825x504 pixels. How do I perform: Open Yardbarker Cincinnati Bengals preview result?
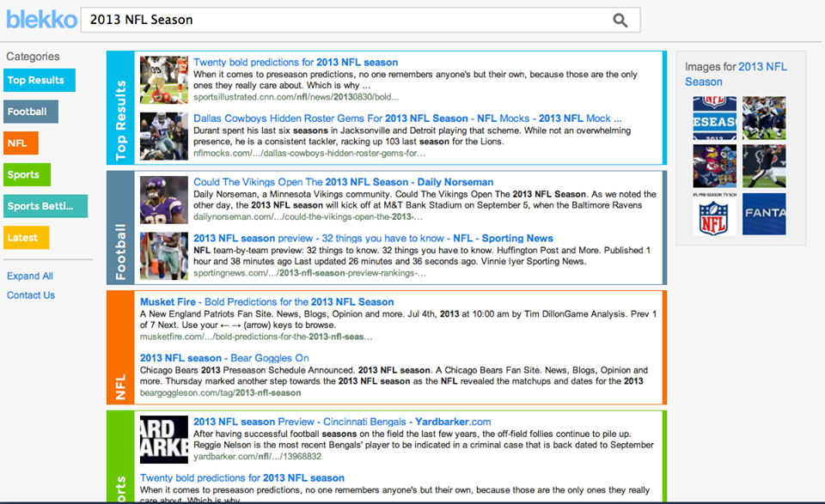click(x=342, y=422)
